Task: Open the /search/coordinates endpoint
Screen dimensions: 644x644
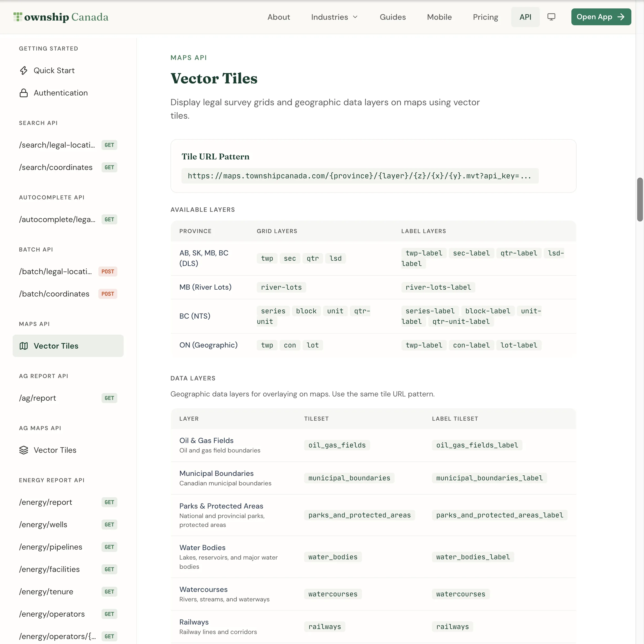Action: tap(68, 167)
